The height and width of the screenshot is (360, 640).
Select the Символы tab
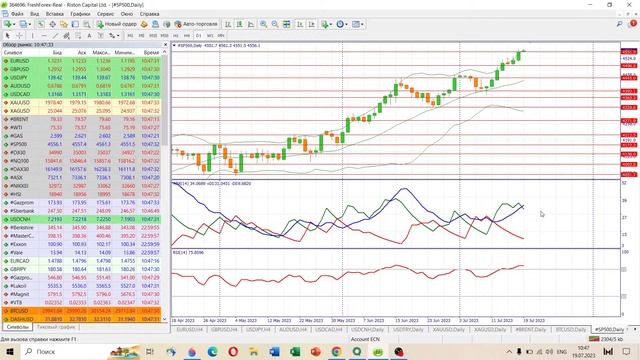[x=17, y=327]
